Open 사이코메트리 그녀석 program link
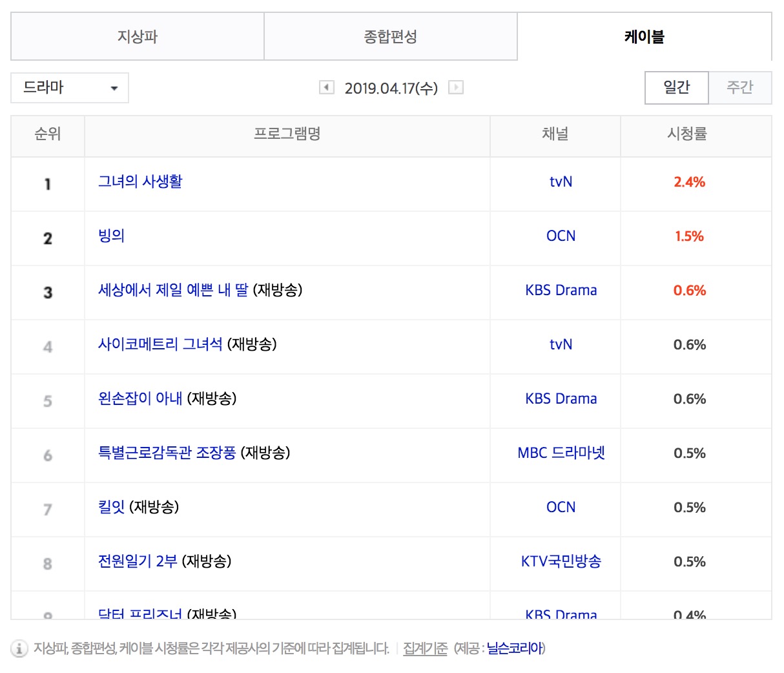This screenshot has width=784, height=673. coord(160,344)
